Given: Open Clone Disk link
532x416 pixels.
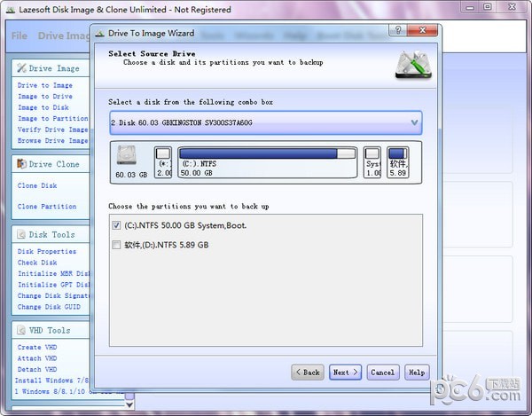Looking at the screenshot, I should tap(37, 185).
